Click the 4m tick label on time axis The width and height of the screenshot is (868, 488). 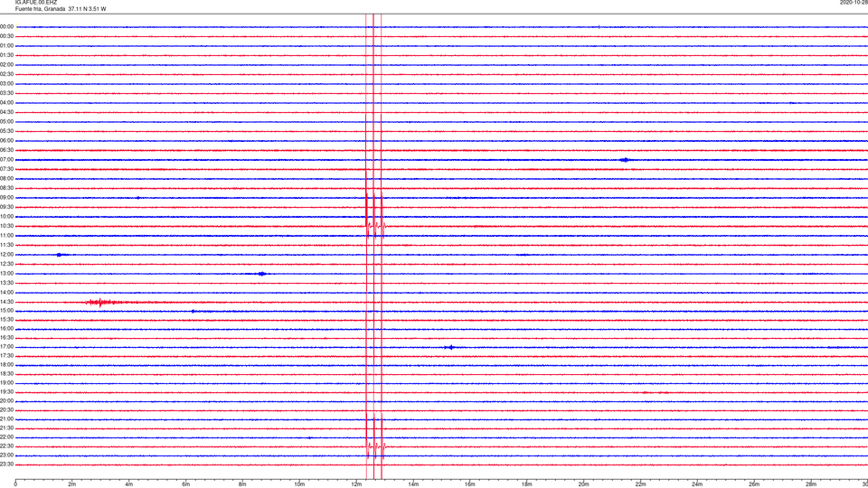tap(129, 484)
